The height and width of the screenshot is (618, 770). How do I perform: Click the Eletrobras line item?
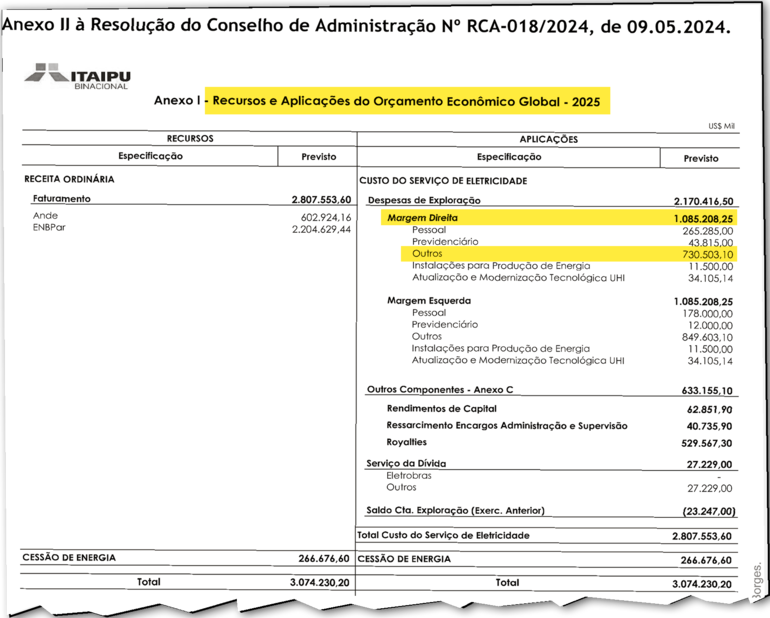pyautogui.click(x=408, y=476)
